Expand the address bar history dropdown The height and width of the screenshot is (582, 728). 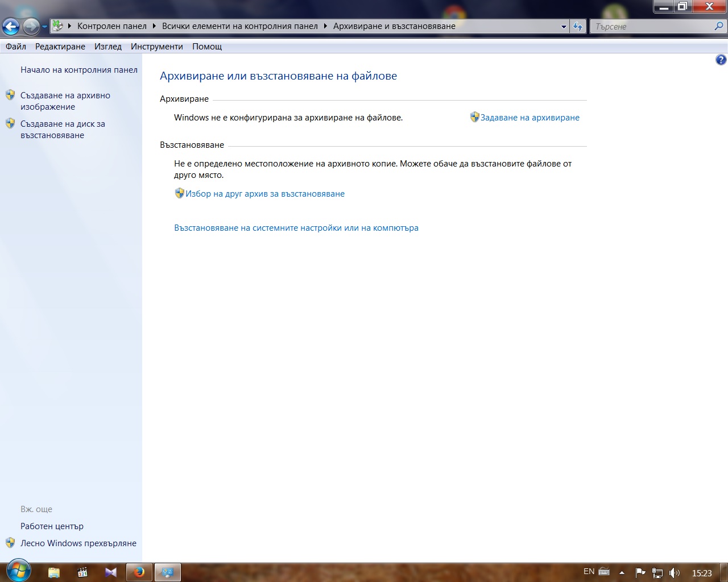pos(564,27)
